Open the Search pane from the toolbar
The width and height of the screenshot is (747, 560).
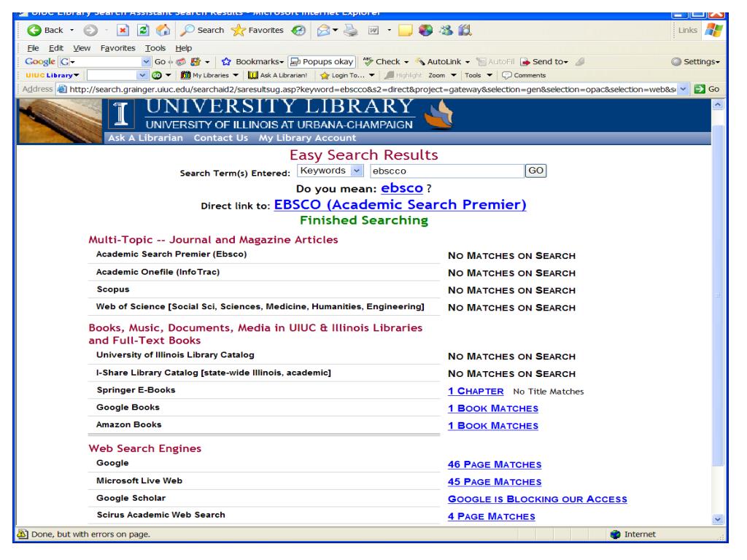(x=203, y=31)
